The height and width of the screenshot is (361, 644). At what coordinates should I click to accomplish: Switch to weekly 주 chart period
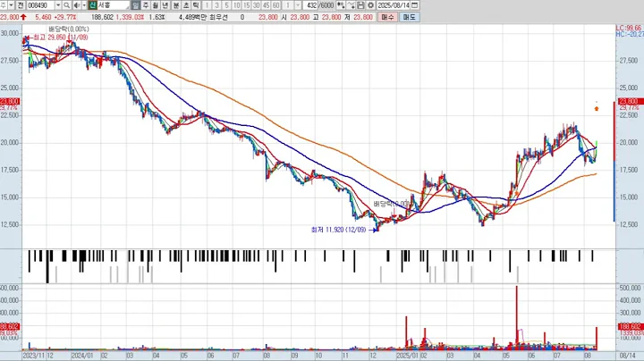coord(146,5)
